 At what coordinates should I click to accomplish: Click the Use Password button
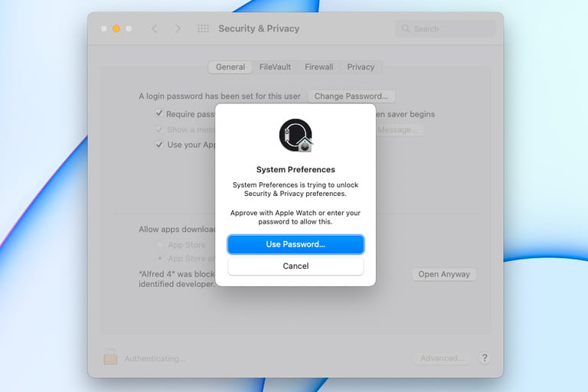point(296,244)
